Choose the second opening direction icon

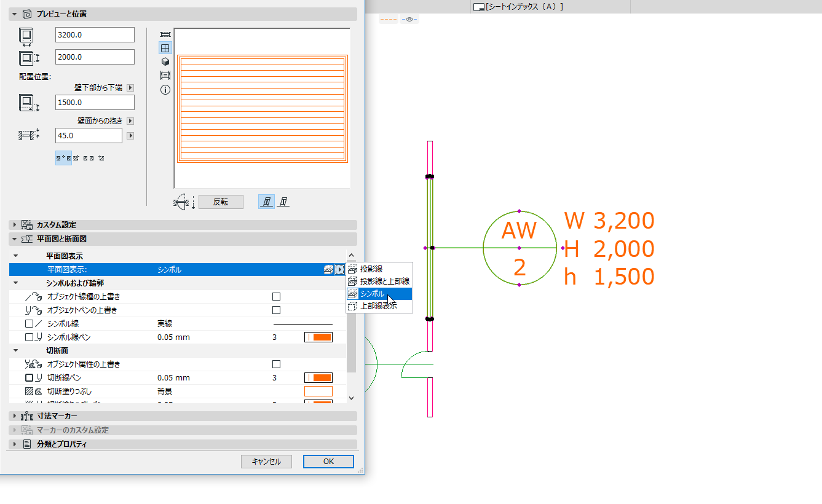click(x=283, y=202)
